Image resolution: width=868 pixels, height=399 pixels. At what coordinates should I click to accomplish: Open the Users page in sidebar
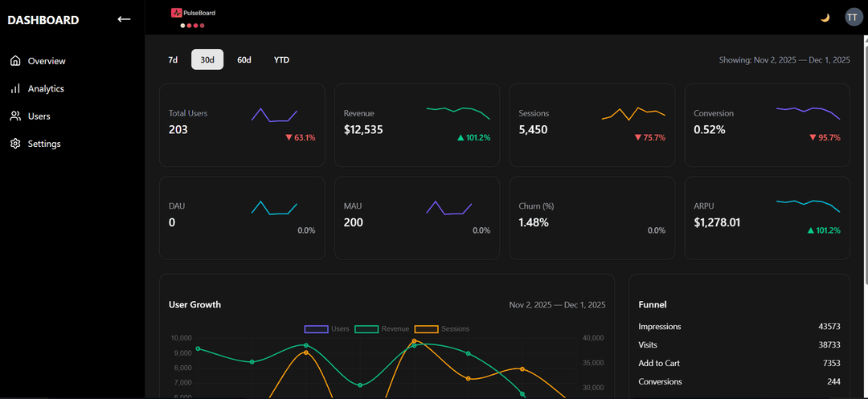(x=39, y=116)
